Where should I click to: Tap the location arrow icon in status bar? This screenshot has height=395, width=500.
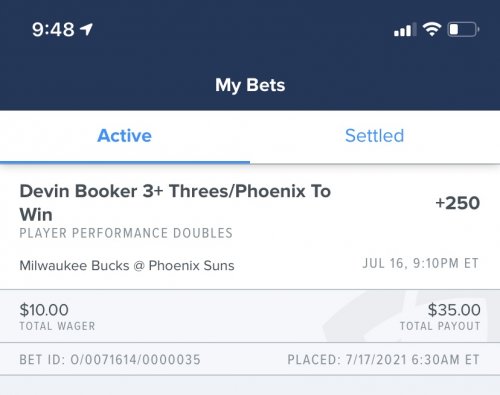point(86,29)
